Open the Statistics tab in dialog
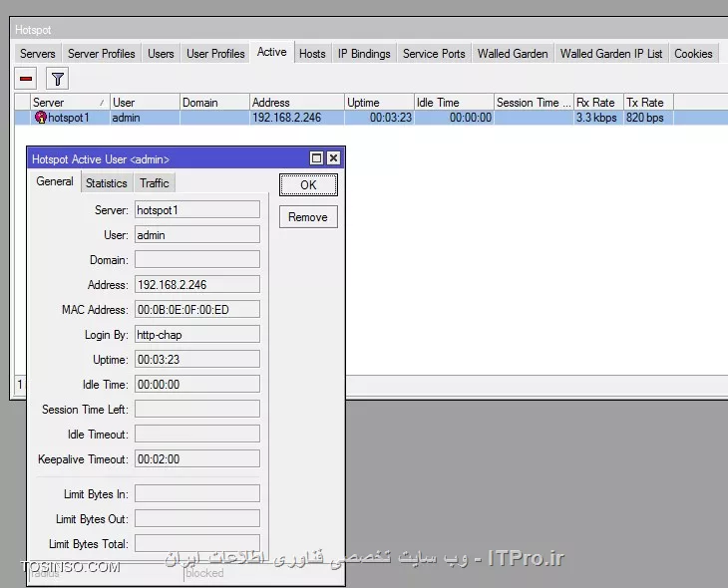Image resolution: width=728 pixels, height=588 pixels. pos(107,183)
